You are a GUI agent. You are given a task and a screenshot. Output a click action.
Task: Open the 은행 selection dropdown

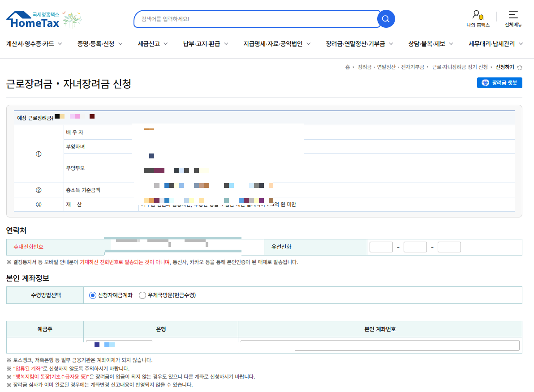[x=119, y=345]
